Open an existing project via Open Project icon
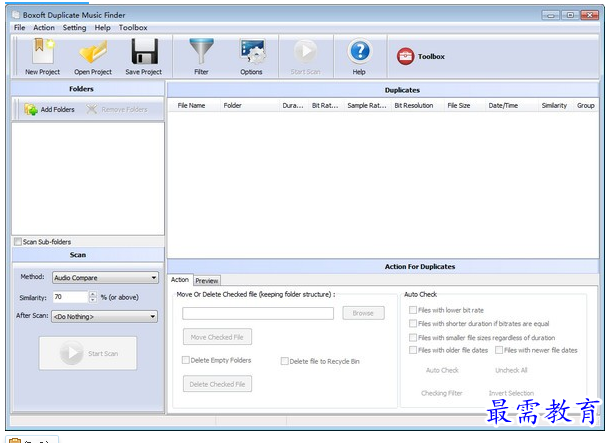 tap(93, 53)
